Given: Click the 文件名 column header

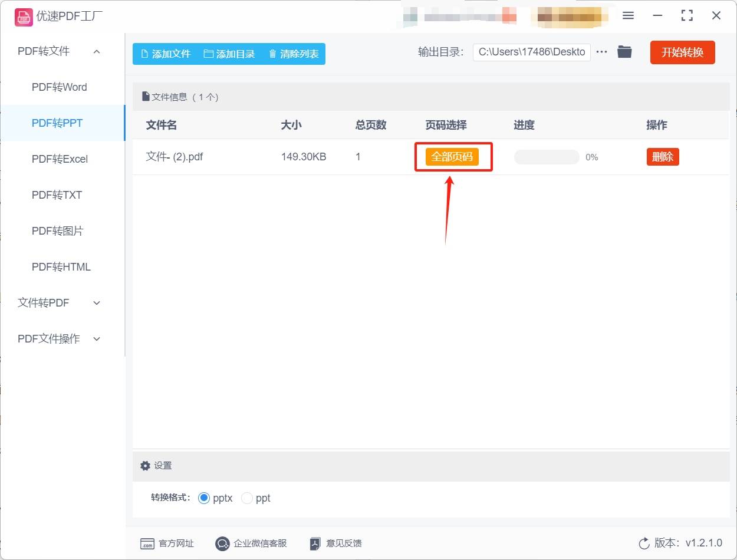Looking at the screenshot, I should click(x=162, y=125).
